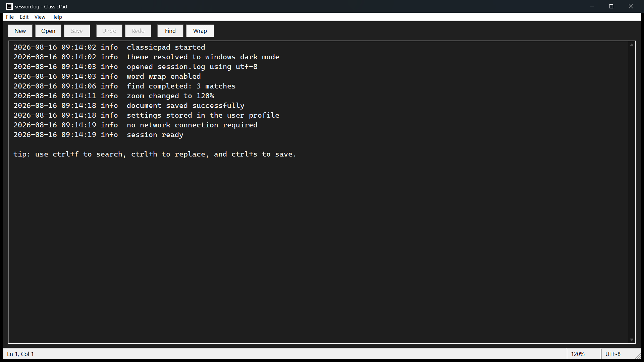
Task: Click the resize grip in bottom-right corner
Action: click(x=638, y=356)
